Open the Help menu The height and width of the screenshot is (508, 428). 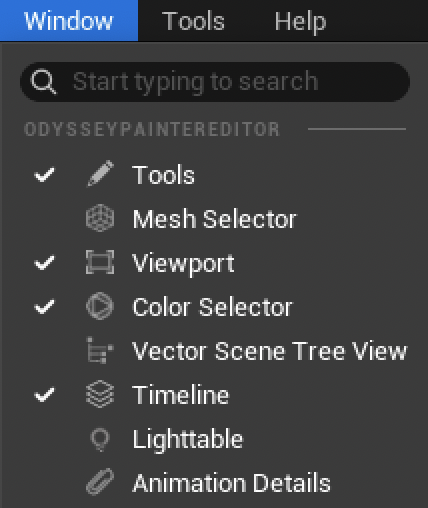tap(300, 21)
